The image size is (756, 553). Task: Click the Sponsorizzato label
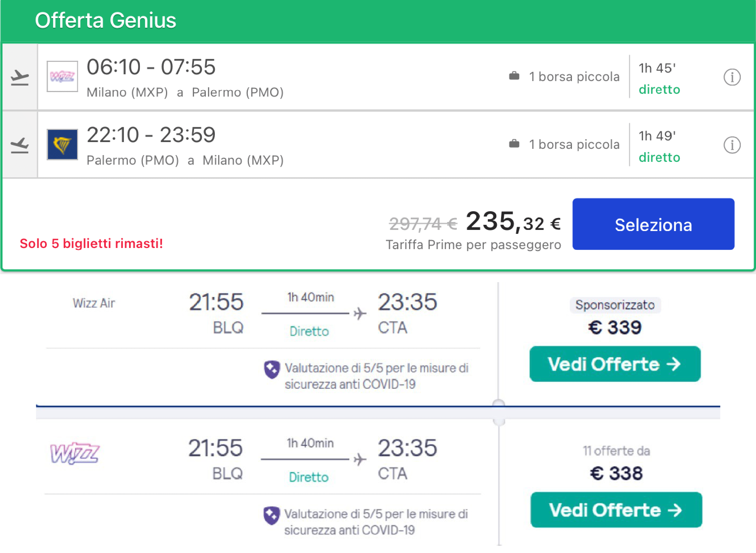pos(615,305)
